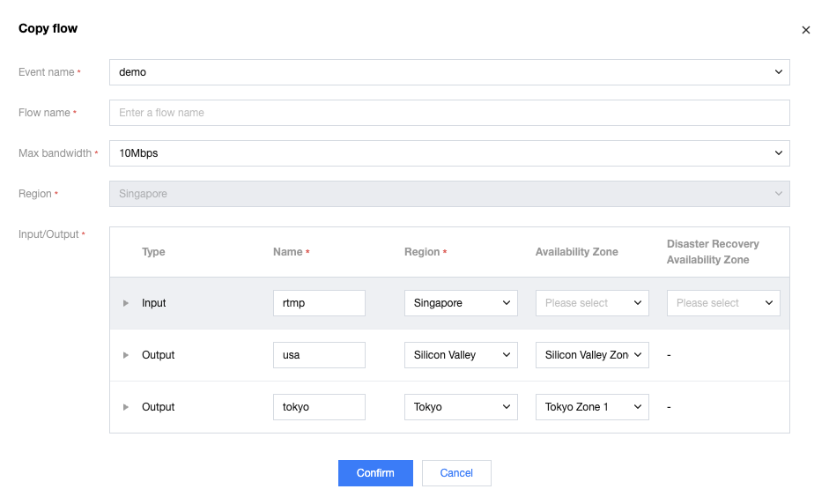Close the Copy flow dialog

tap(805, 30)
